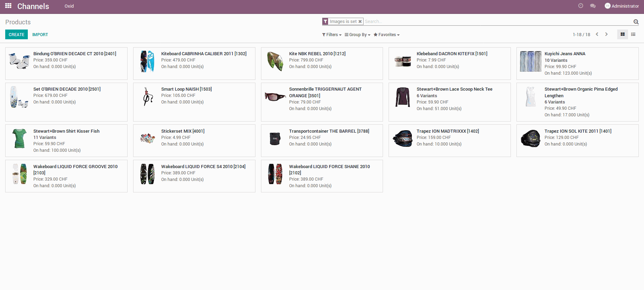644x290 pixels.
Task: Click Kuyichi Jeans ANNA image
Action: click(531, 61)
